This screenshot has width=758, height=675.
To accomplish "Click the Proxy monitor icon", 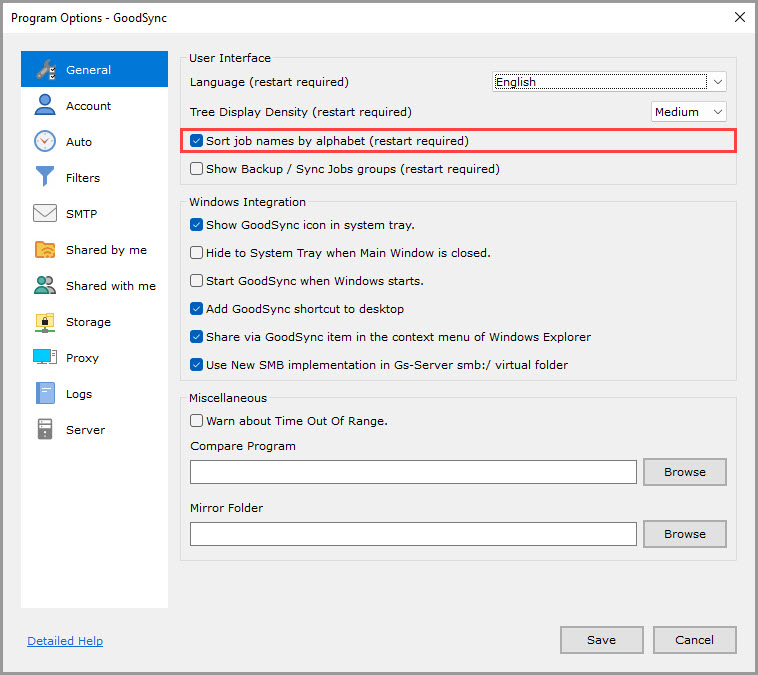I will pyautogui.click(x=45, y=357).
